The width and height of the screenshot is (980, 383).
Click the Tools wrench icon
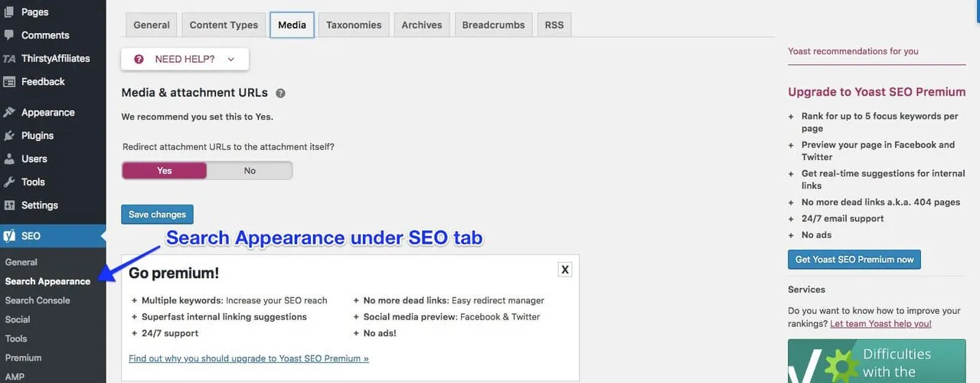[9, 182]
